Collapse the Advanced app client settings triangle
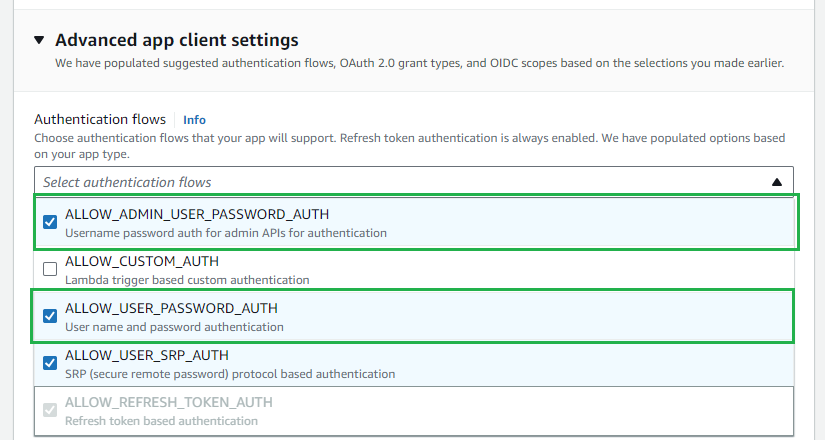Image resolution: width=825 pixels, height=440 pixels. click(x=39, y=40)
